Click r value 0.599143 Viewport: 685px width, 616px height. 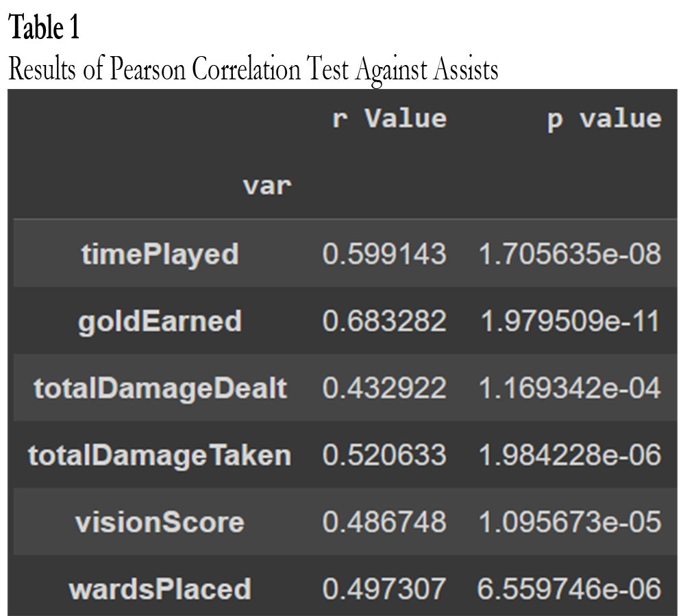[384, 254]
